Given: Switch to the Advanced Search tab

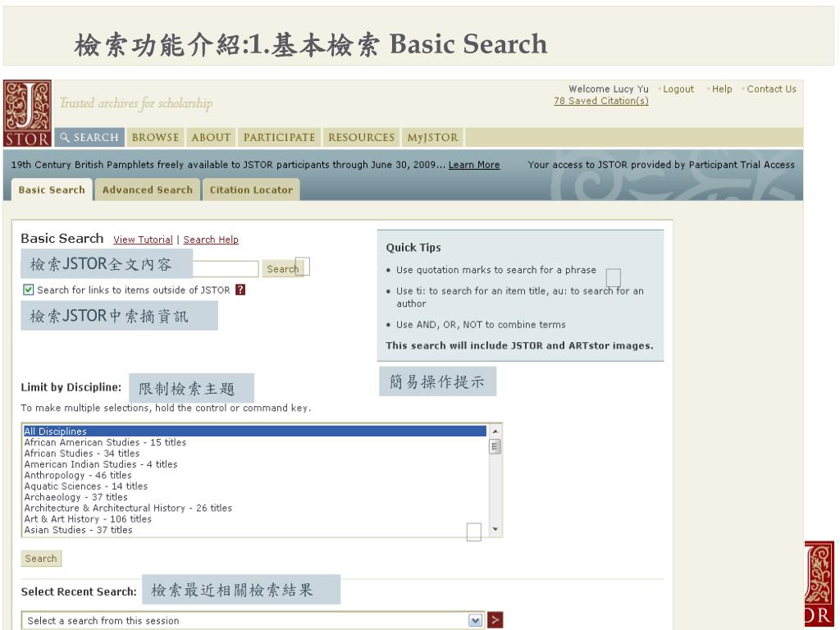Looking at the screenshot, I should [x=148, y=189].
